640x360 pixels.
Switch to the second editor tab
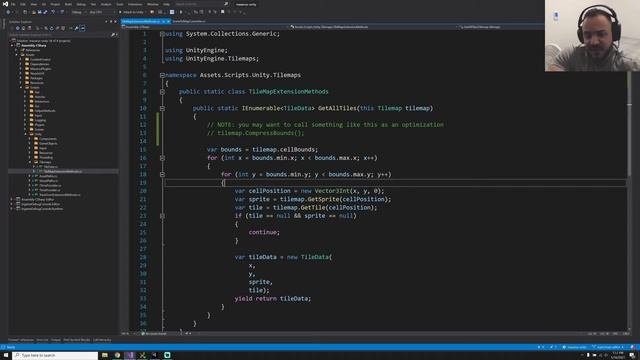(189, 21)
